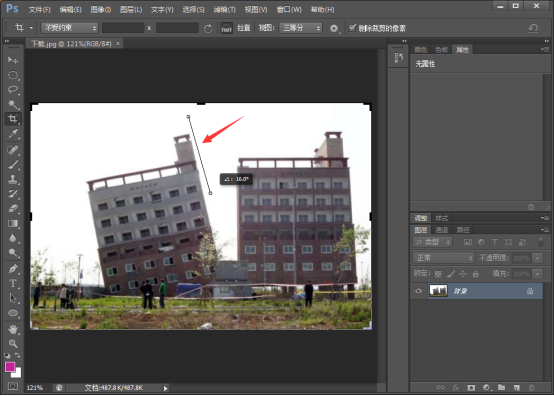Select the Healing Brush tool
Viewport: 554px width, 396px height.
coord(13,150)
